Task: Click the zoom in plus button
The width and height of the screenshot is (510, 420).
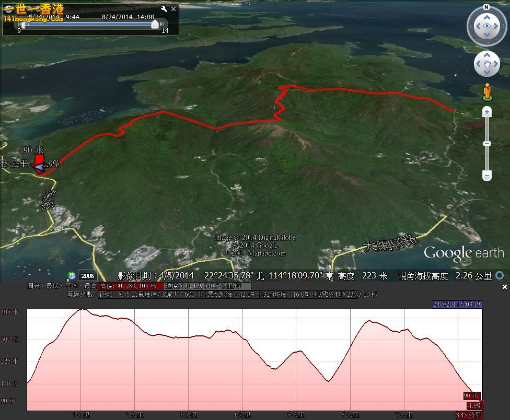Action: (x=487, y=112)
